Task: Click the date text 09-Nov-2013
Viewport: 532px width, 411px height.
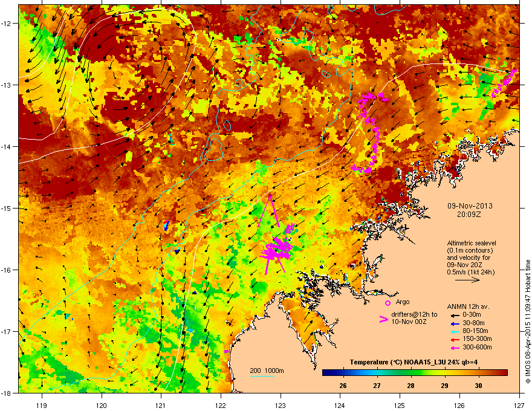Action: tap(470, 206)
